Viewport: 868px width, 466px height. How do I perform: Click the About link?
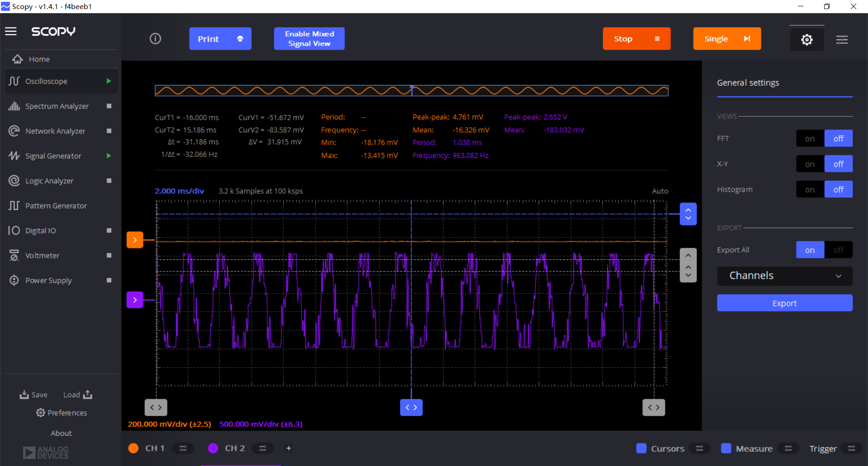point(61,433)
